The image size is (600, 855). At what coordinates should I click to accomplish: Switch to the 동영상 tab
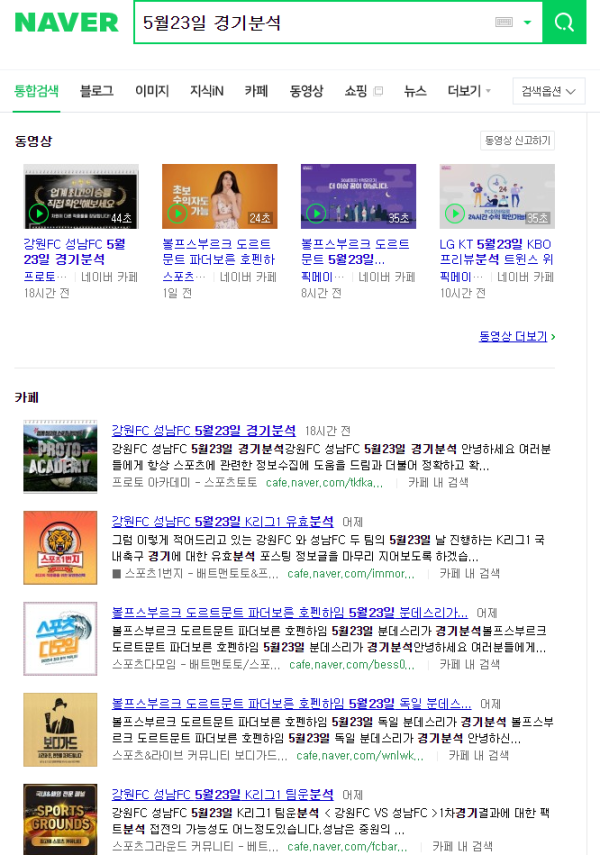pos(306,91)
